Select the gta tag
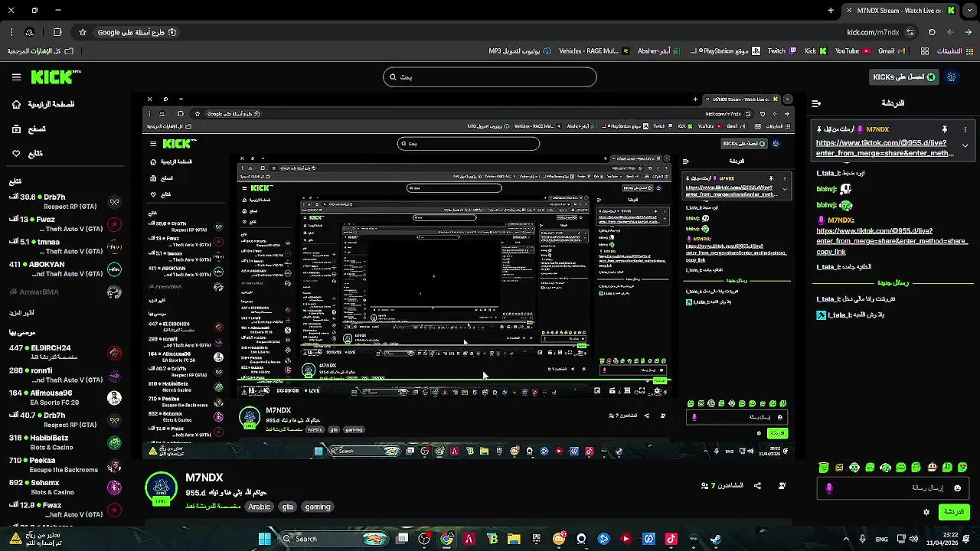The image size is (980, 551). pos(288,507)
